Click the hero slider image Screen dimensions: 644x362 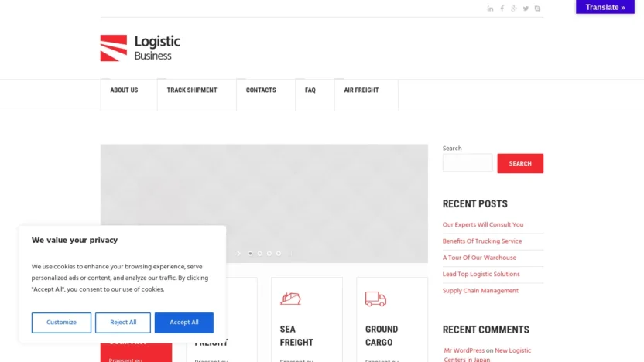pos(264,203)
